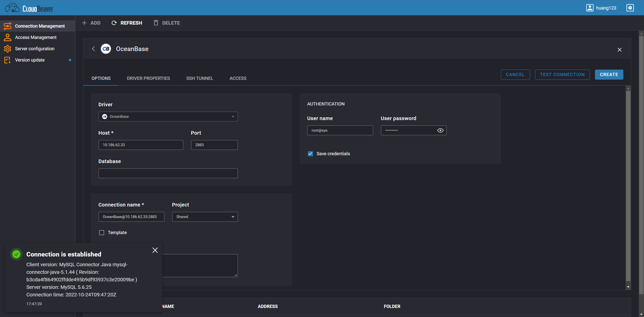
Task: Enable the Template checkbox
Action: click(x=102, y=233)
